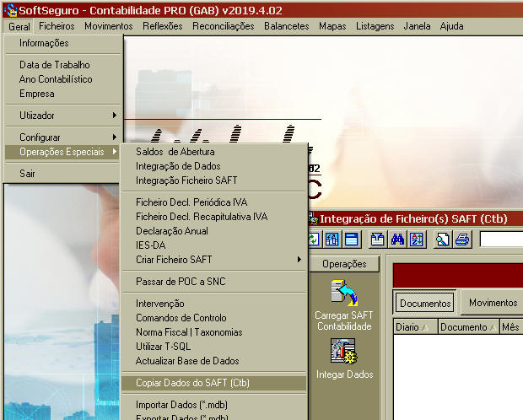Open the Ficheiros menu

57,26
